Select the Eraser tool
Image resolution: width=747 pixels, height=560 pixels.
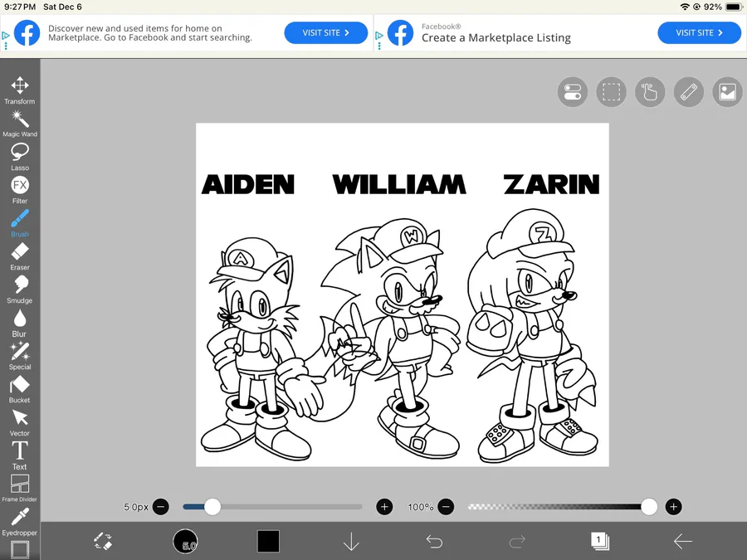20,256
